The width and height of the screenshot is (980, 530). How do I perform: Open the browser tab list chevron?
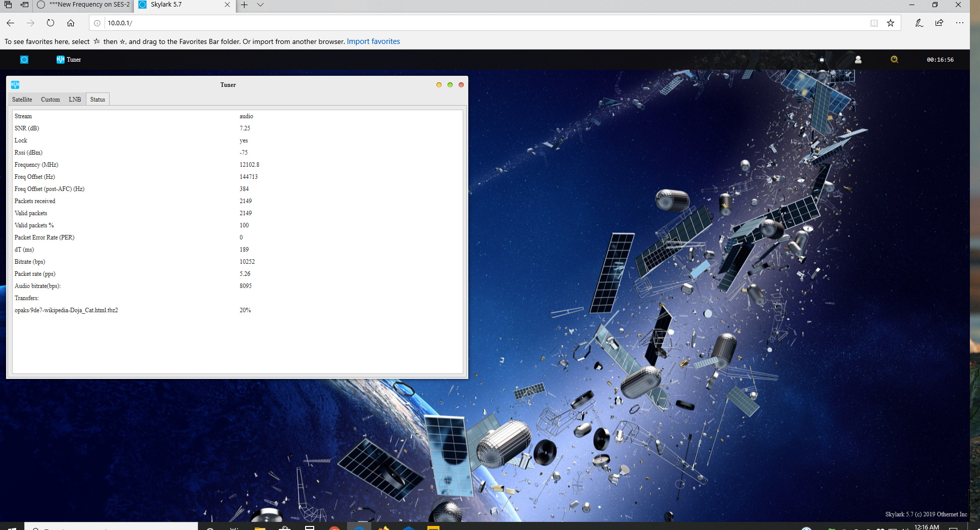pyautogui.click(x=260, y=5)
